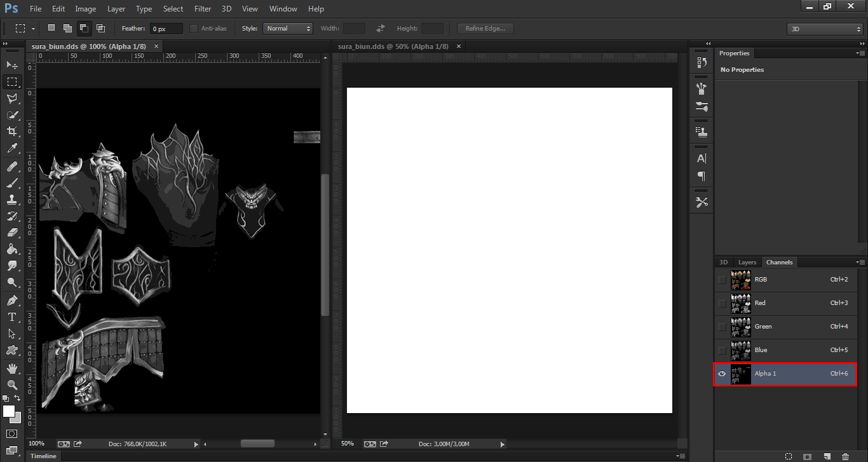868x462 pixels.
Task: Select the Quick Selection tool
Action: (x=12, y=115)
